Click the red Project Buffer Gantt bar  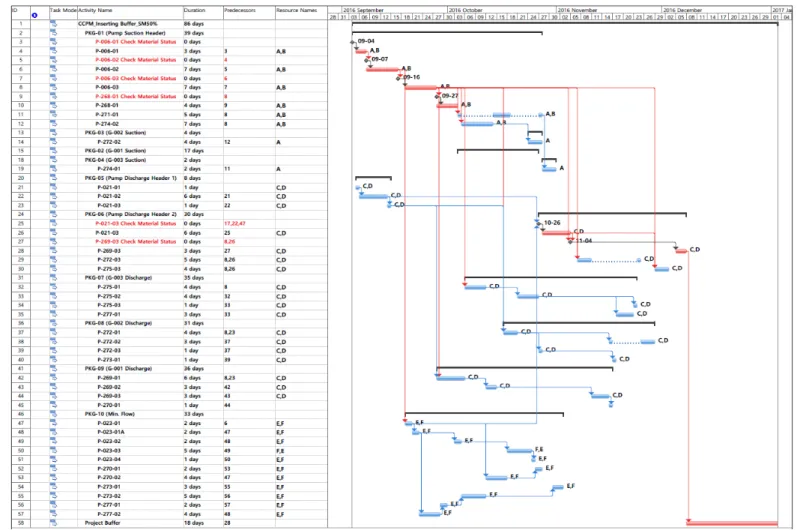tap(732, 523)
